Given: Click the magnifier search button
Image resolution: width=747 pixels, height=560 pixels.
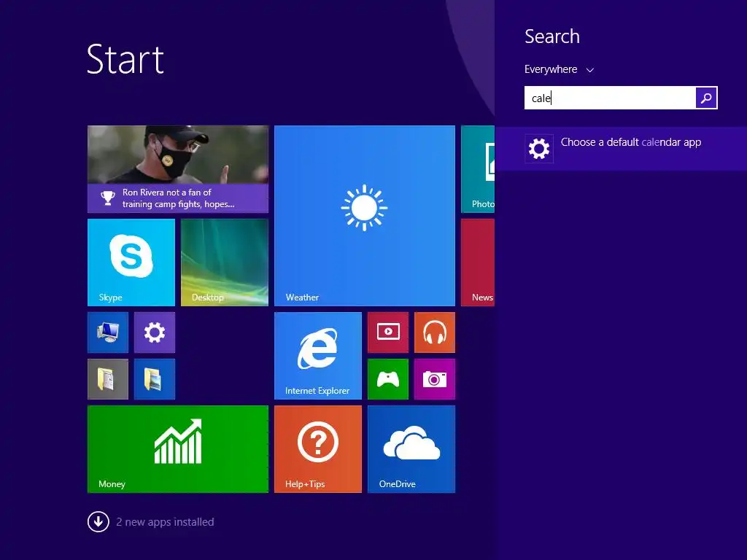Looking at the screenshot, I should [706, 98].
